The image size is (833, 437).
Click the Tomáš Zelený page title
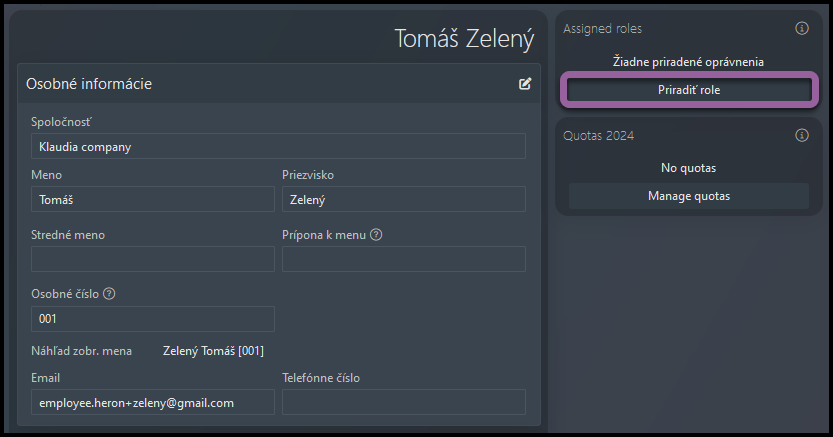click(464, 39)
